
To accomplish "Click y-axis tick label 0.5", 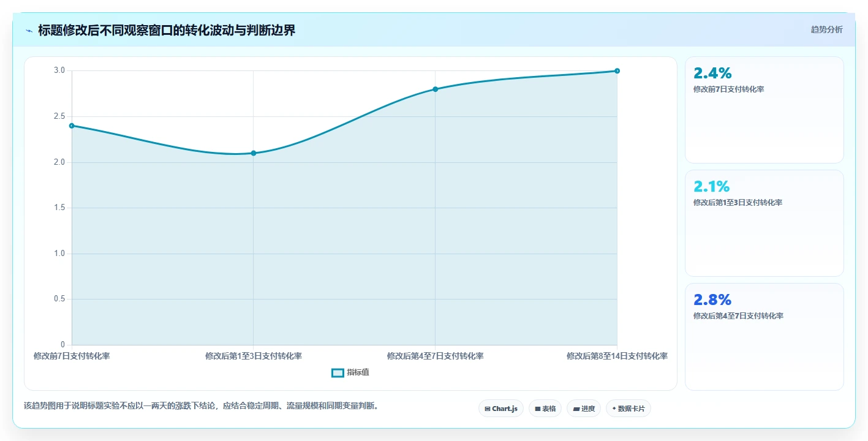I will [x=59, y=300].
